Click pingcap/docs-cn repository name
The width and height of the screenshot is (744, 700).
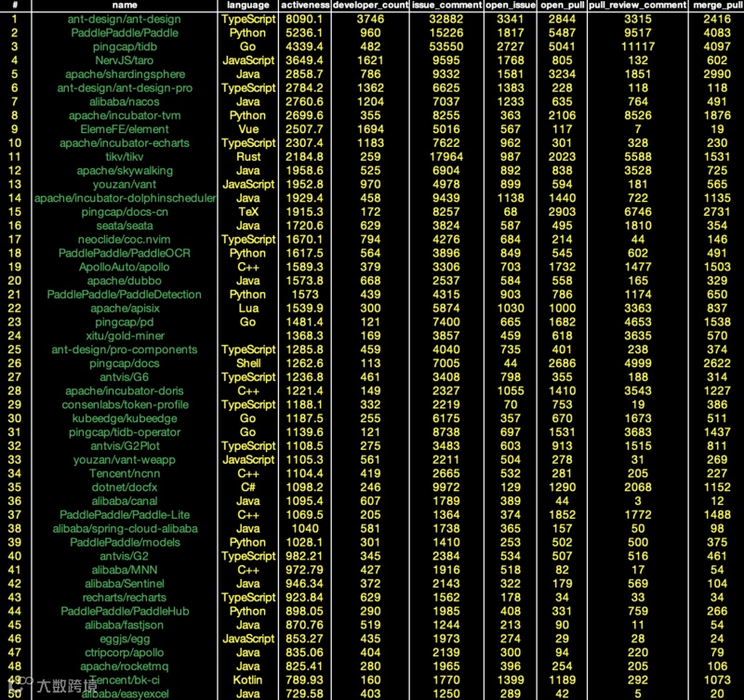click(125, 212)
